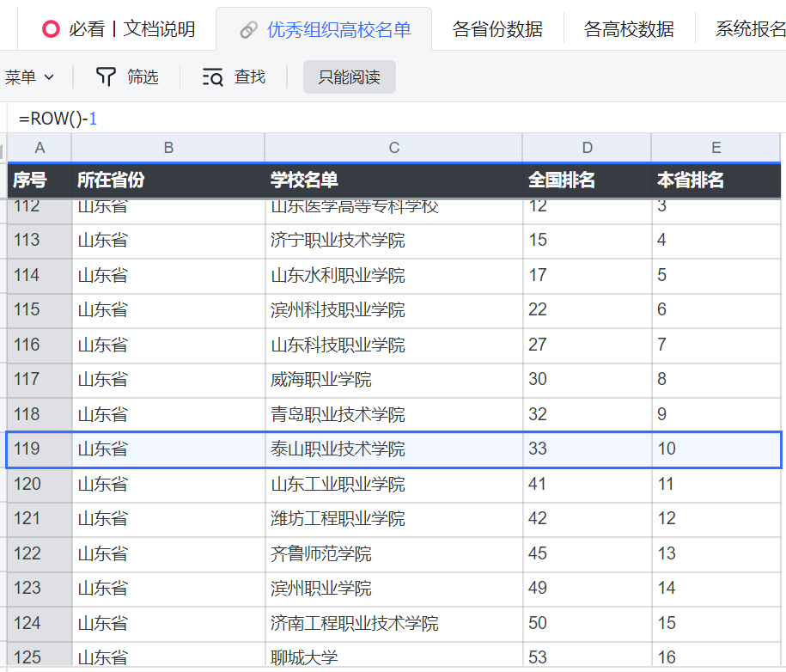Select the cell 威海职业学院
The height and width of the screenshot is (672, 786).
coord(321,380)
